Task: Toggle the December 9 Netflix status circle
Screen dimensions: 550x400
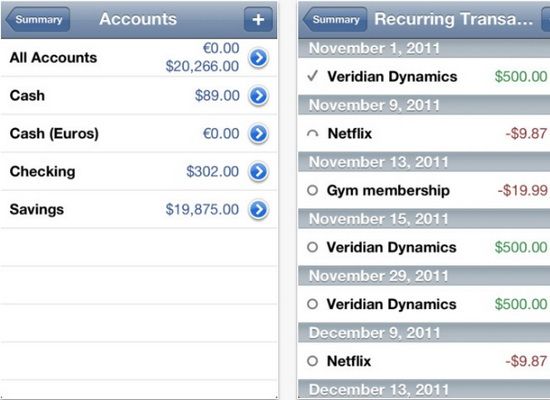Action: click(313, 361)
